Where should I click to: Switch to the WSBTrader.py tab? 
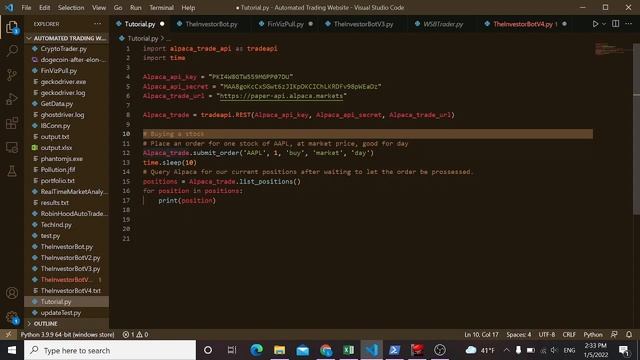point(442,24)
